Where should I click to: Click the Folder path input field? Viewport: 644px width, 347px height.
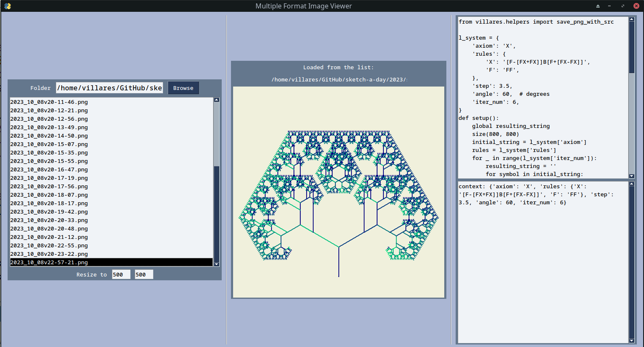point(109,88)
